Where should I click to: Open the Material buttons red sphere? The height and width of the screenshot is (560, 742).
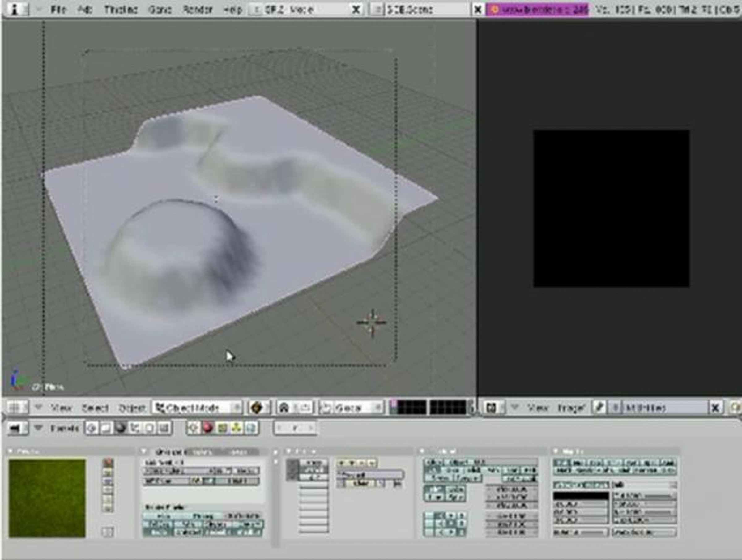(x=208, y=428)
